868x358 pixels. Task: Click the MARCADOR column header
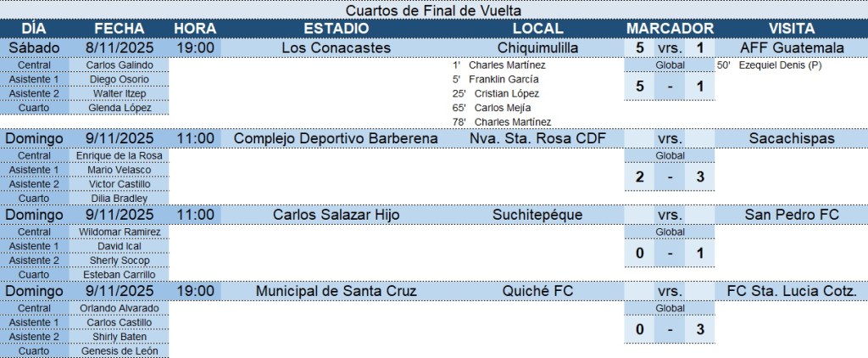[670, 29]
